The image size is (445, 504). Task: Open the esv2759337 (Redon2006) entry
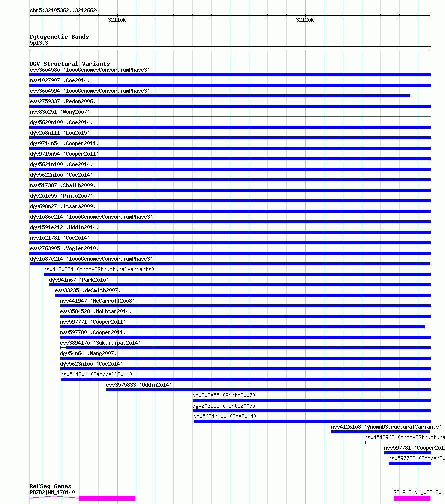point(63,101)
